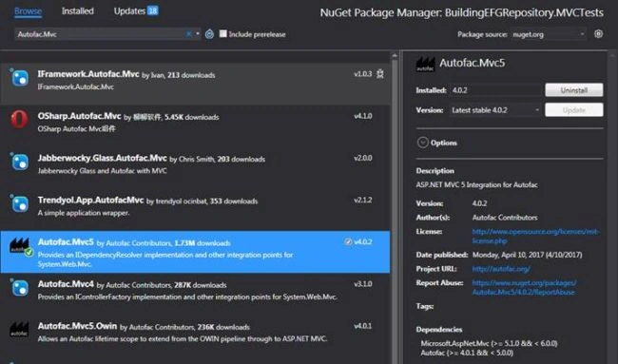
Task: Select Autofac.Mvc4 package icon
Action: (19, 288)
